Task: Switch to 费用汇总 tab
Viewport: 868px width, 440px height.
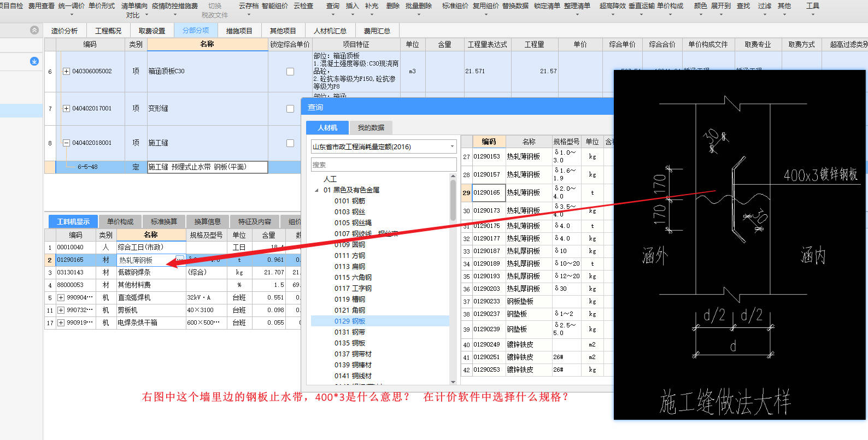Action: (377, 31)
